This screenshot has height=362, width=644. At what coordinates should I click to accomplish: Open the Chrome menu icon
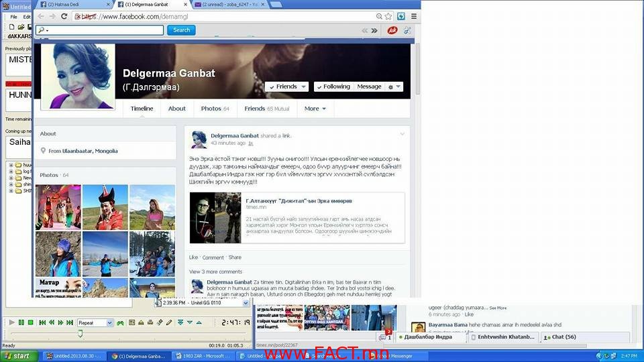[413, 16]
